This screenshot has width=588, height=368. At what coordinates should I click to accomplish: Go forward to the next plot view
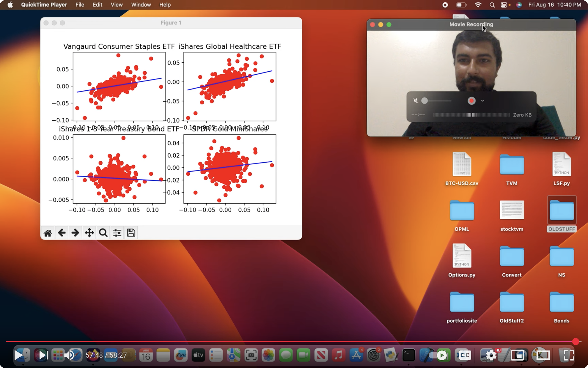pyautogui.click(x=75, y=233)
